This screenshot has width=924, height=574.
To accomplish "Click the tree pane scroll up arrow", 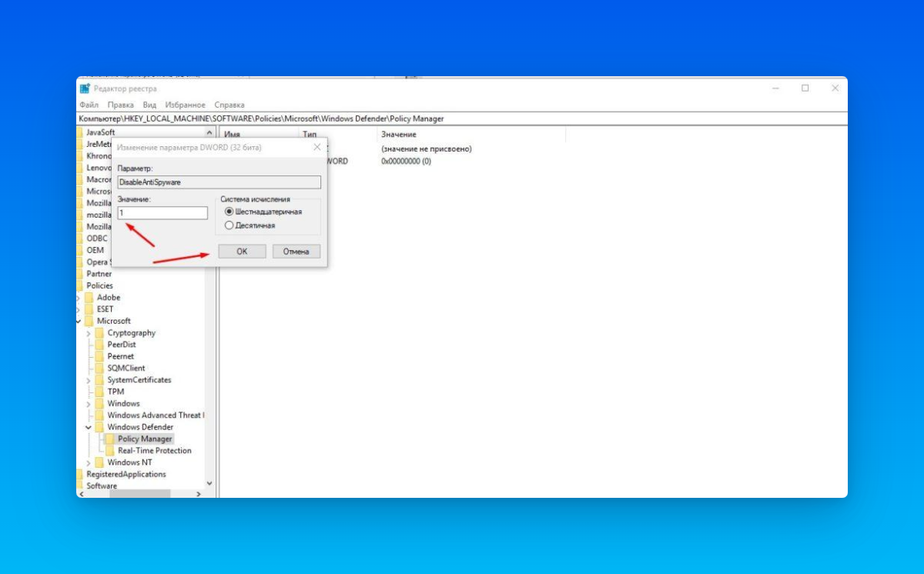I will [209, 132].
